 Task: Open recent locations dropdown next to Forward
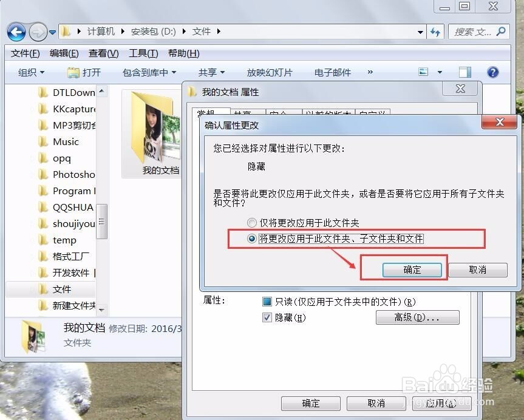click(x=52, y=32)
